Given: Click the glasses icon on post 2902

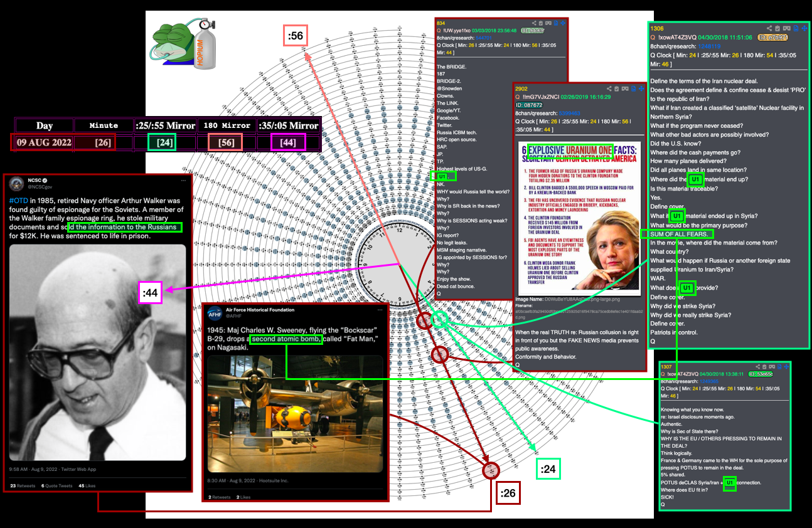Looking at the screenshot, I should [625, 88].
